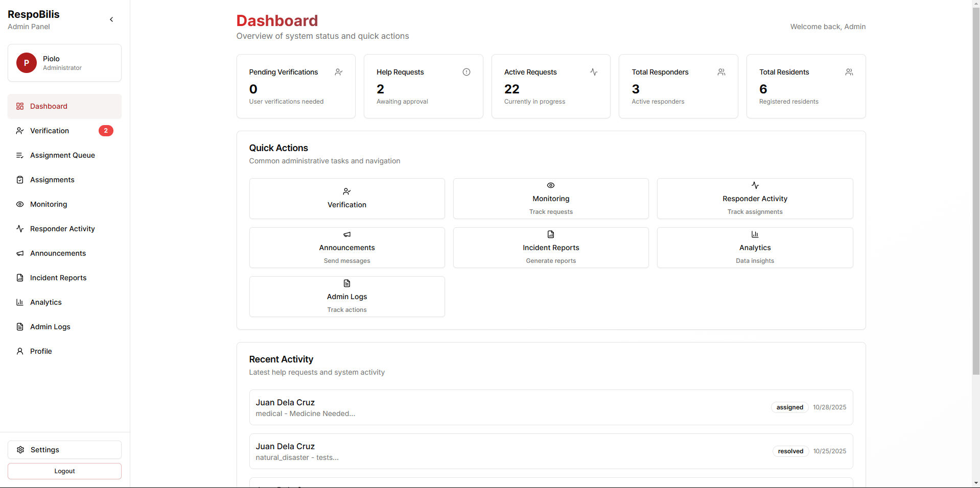Open Verification from the sidebar menu
The image size is (980, 488).
(x=64, y=131)
